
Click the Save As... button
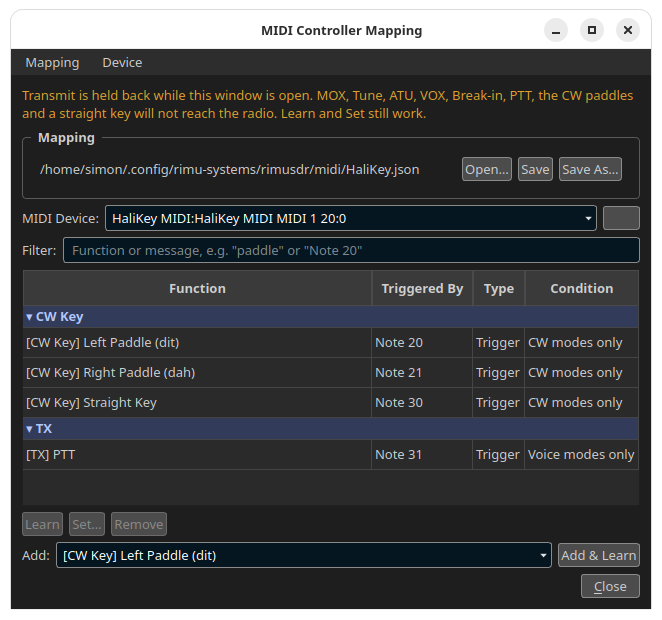590,169
